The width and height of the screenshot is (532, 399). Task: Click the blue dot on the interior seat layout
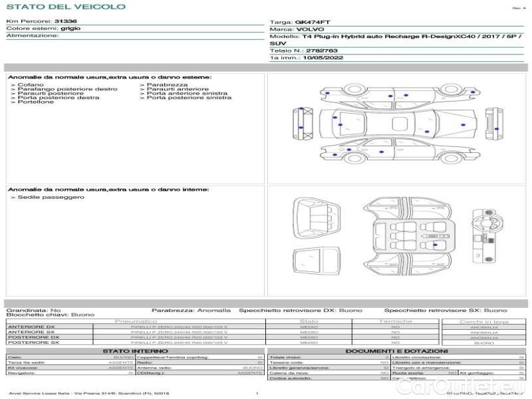tap(434, 245)
